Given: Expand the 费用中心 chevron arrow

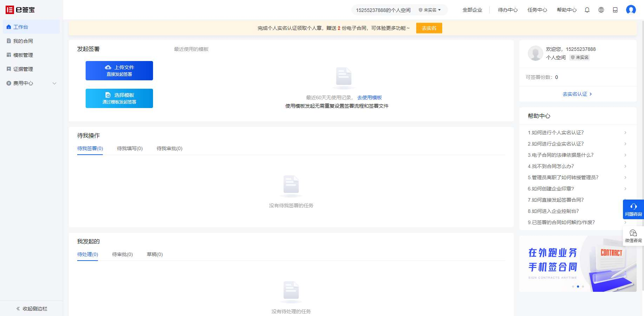Looking at the screenshot, I should (x=54, y=83).
